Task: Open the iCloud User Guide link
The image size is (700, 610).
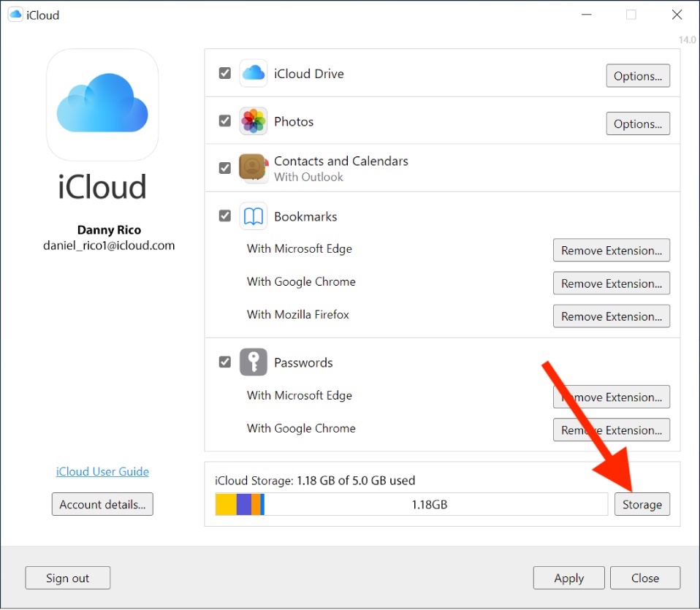Action: pyautogui.click(x=102, y=471)
